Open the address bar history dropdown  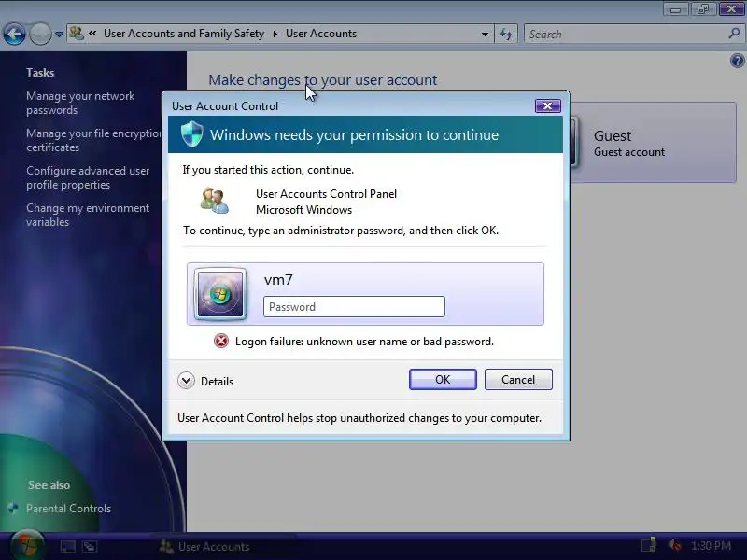coord(485,35)
